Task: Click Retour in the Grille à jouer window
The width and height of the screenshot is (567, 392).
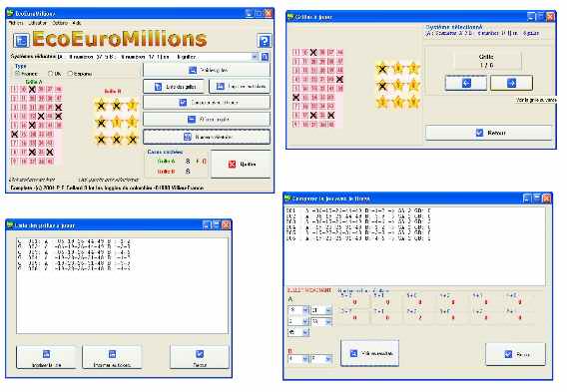Action: click(x=489, y=133)
